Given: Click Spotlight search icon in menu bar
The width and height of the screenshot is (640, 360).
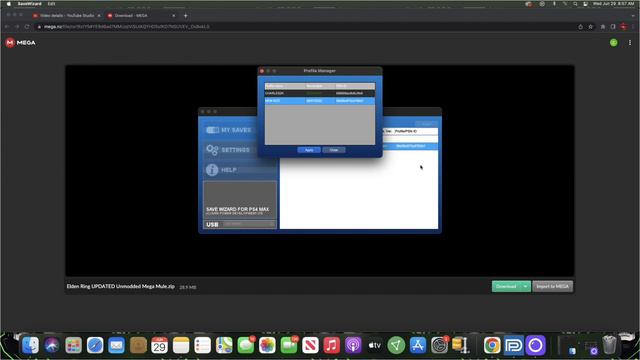Looking at the screenshot, I should [x=575, y=4].
